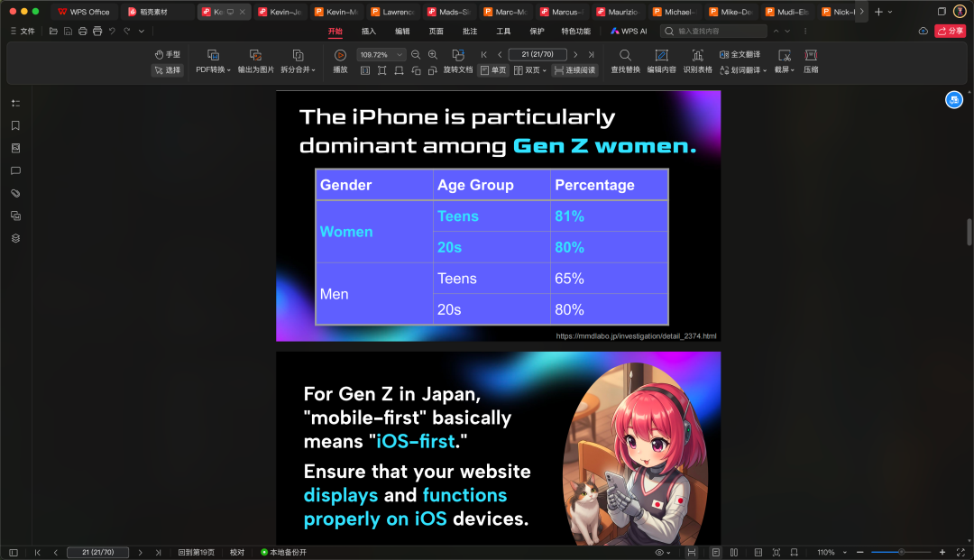Open the attachments paperclip panel
This screenshot has width=974, height=560.
15,193
